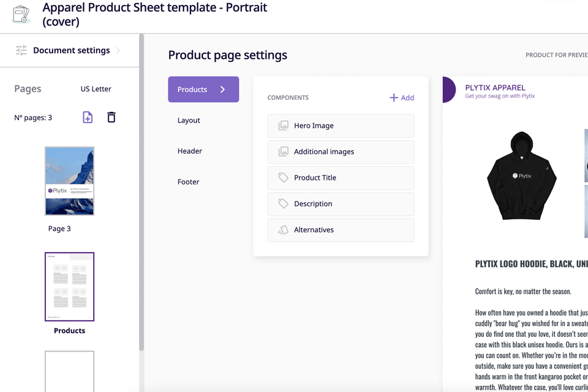Image resolution: width=588 pixels, height=392 pixels.
Task: Click the cards icon on Alternatives
Action: [283, 230]
